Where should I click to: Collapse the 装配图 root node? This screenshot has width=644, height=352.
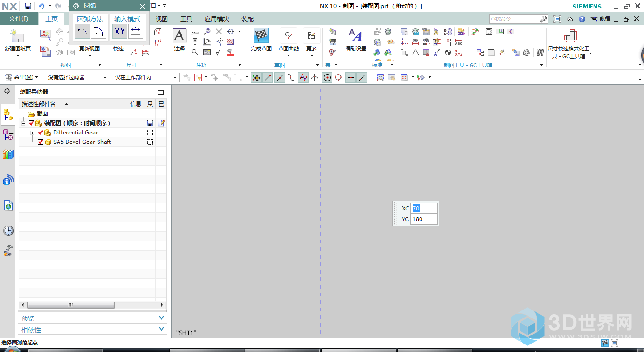coord(23,123)
